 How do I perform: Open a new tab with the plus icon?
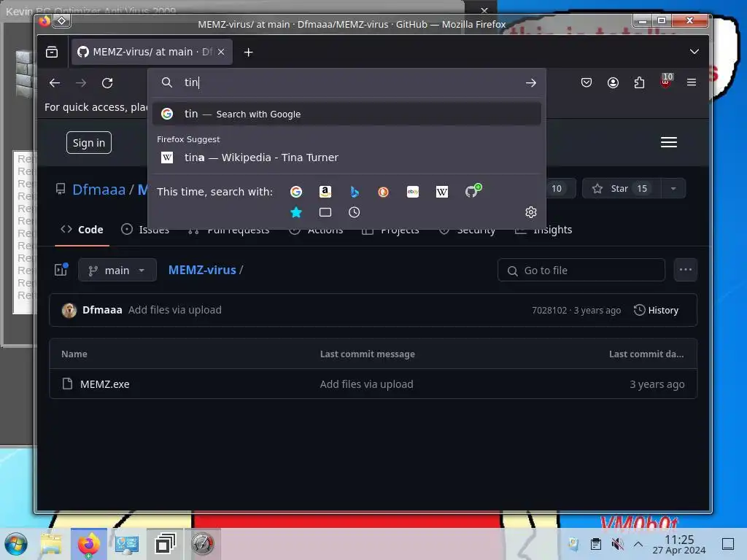(248, 52)
